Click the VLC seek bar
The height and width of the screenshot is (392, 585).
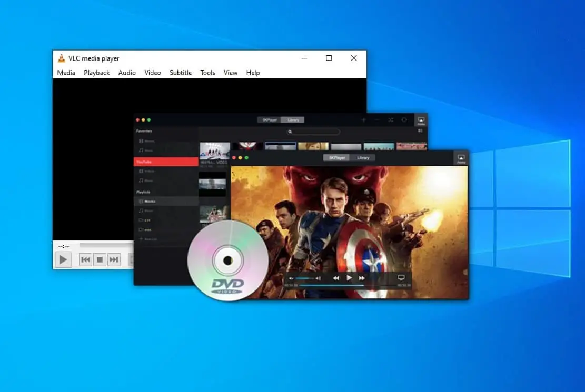[x=106, y=245]
